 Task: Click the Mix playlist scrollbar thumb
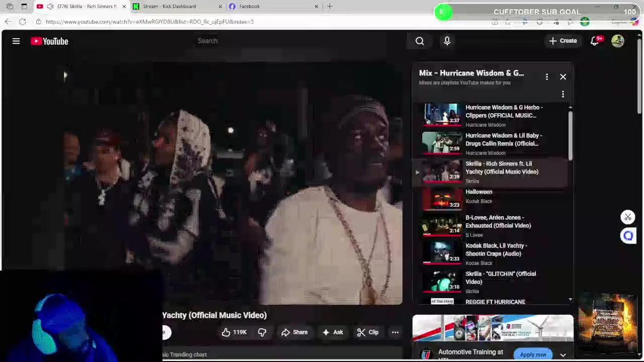click(571, 136)
